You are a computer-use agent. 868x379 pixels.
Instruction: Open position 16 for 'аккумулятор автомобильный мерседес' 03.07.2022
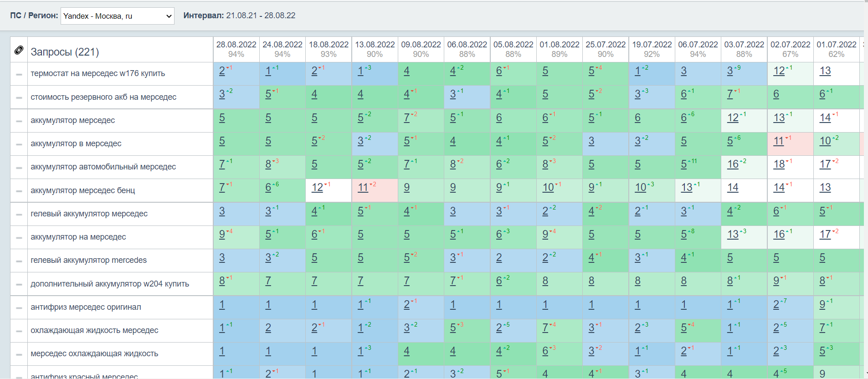click(733, 164)
